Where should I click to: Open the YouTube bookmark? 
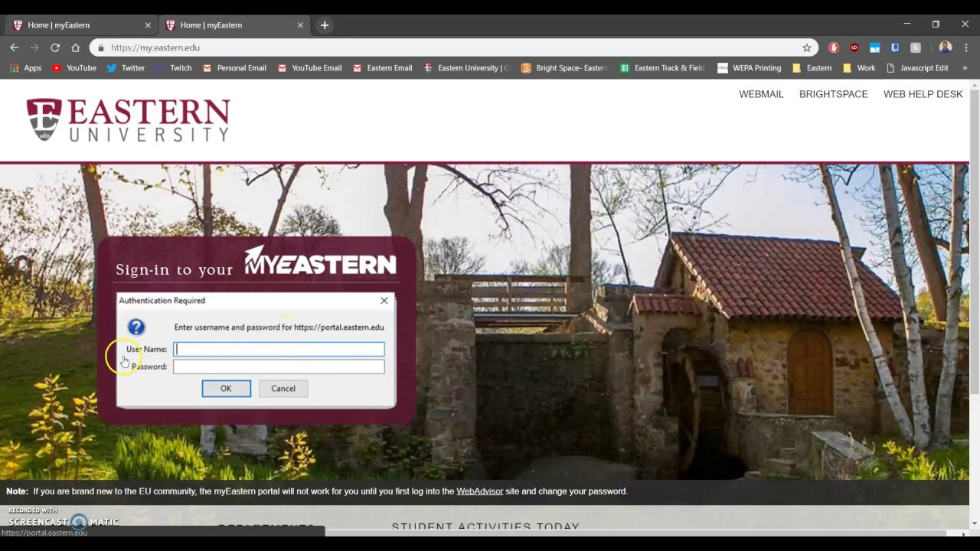point(73,68)
